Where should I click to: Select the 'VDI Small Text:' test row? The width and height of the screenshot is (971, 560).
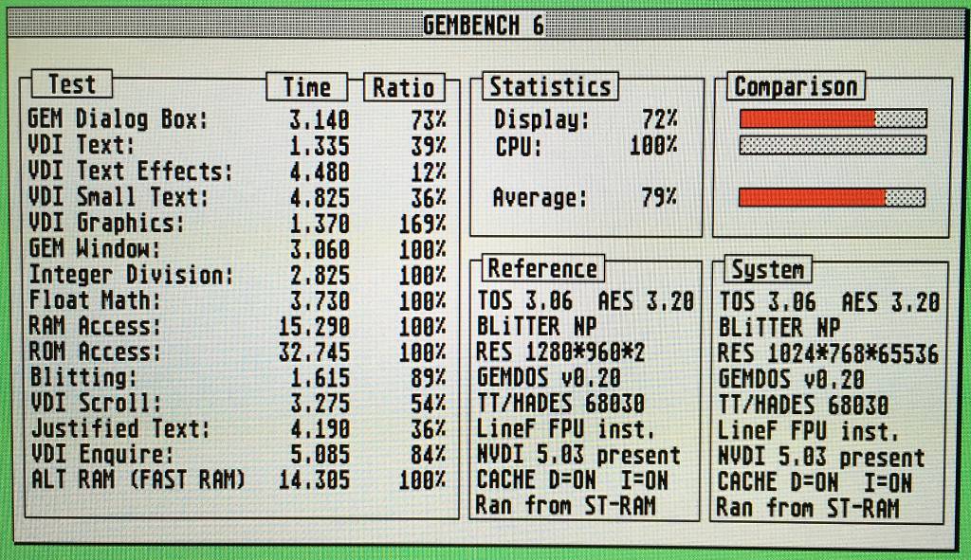237,197
